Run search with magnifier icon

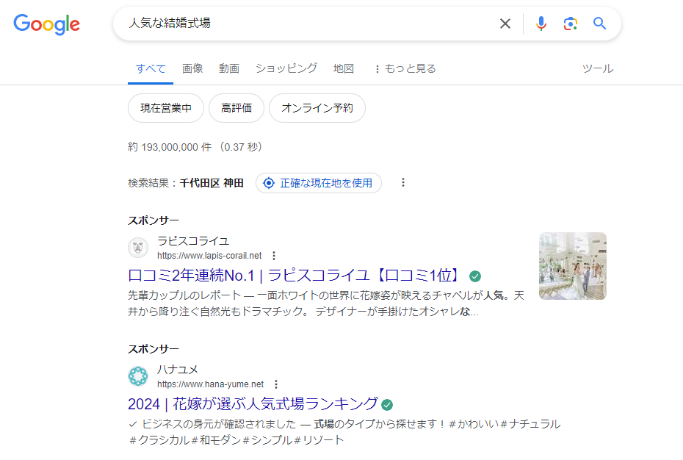(x=600, y=24)
